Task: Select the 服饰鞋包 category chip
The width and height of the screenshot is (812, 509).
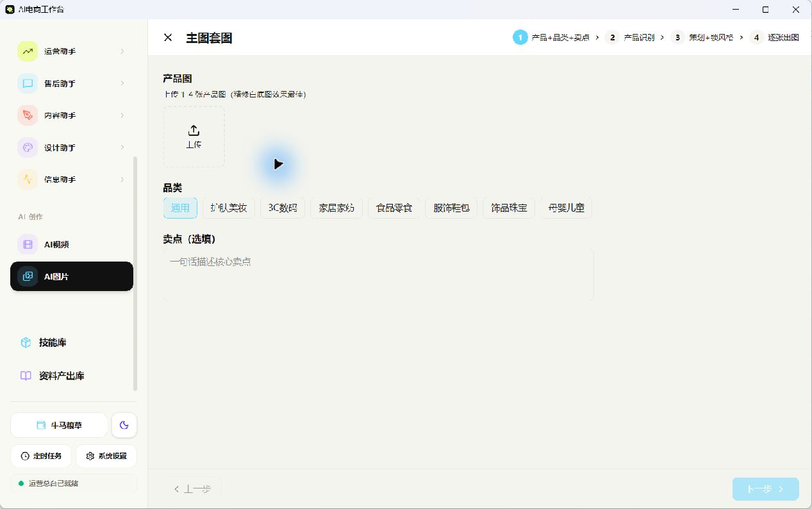Action: coord(451,208)
